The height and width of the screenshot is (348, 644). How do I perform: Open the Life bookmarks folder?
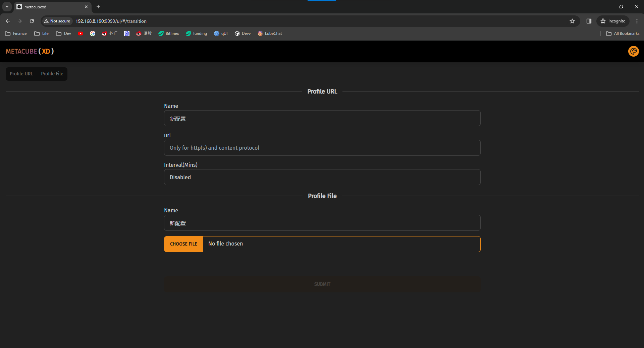(41, 33)
